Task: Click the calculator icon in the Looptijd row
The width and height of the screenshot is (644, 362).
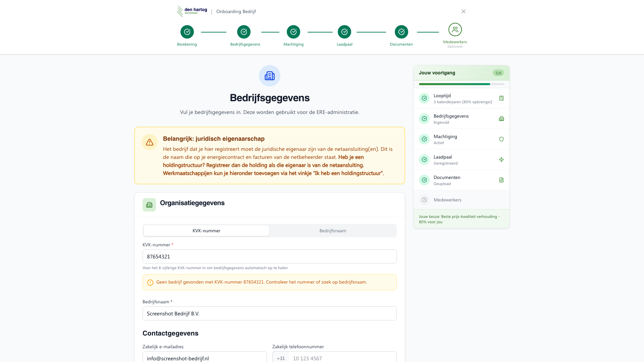Action: (501, 98)
